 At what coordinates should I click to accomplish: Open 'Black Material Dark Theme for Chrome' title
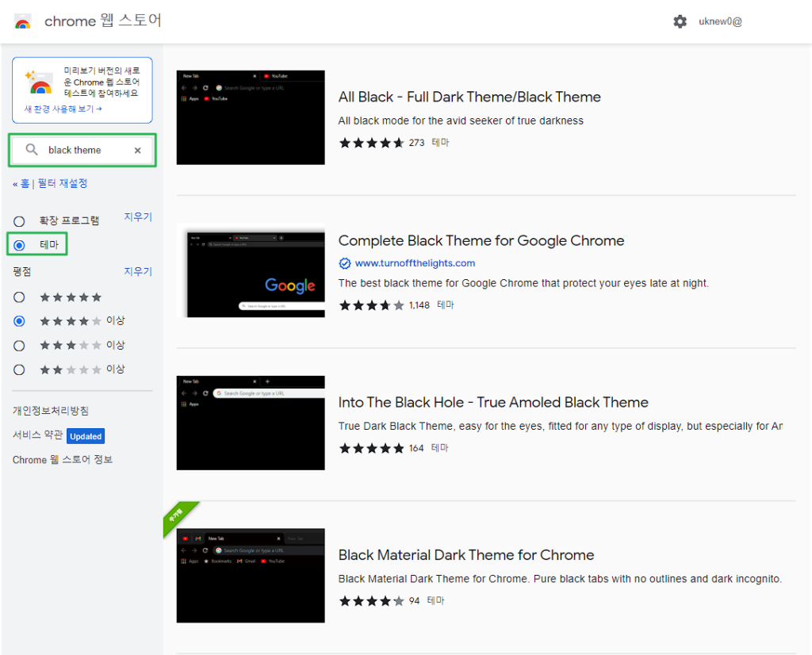466,555
